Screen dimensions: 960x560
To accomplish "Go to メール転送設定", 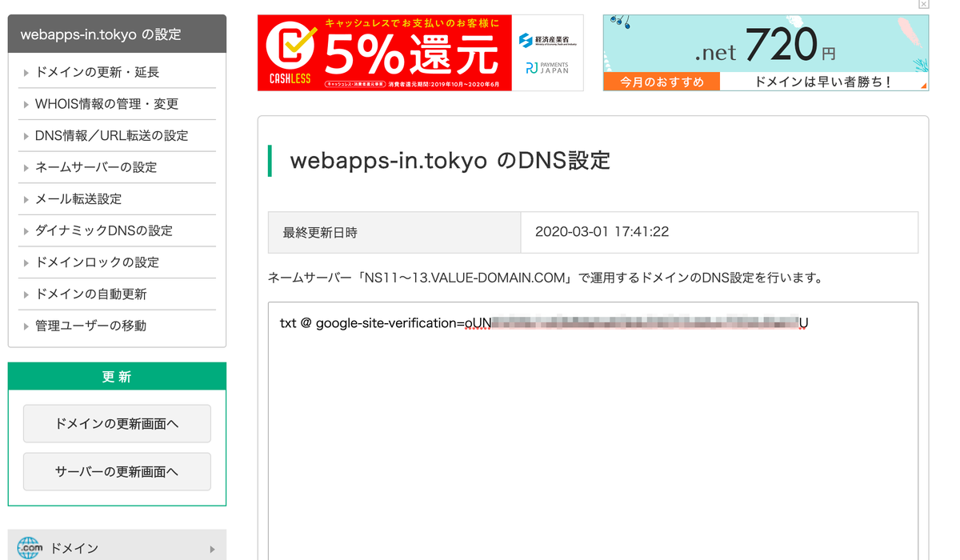I will click(117, 198).
